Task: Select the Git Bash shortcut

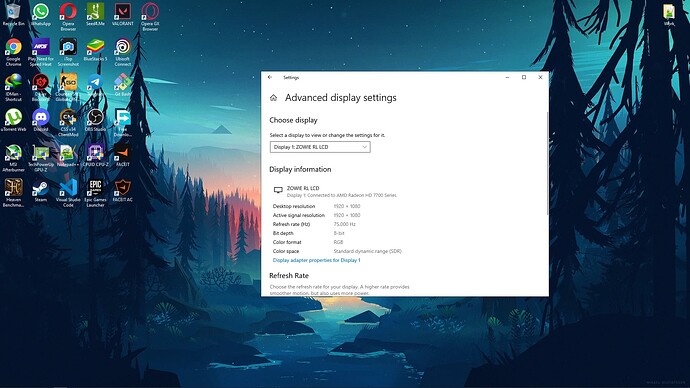Action: (123, 85)
